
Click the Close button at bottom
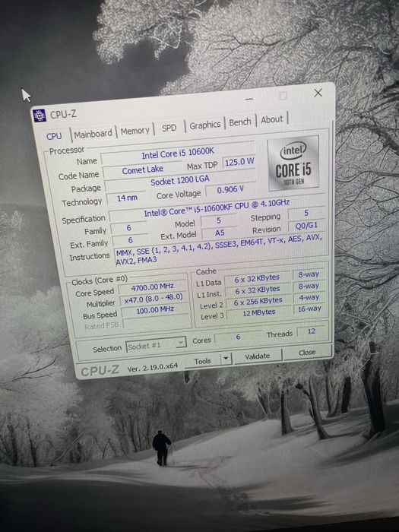pos(307,353)
